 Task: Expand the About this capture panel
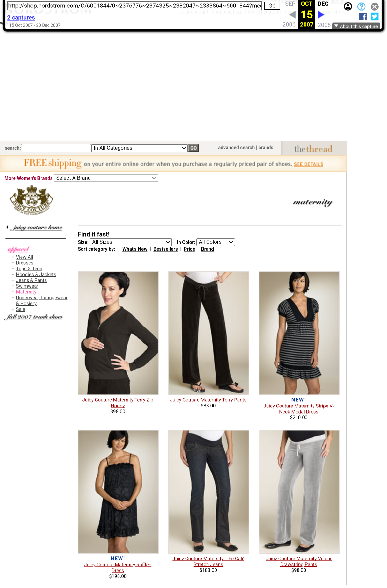point(356,26)
